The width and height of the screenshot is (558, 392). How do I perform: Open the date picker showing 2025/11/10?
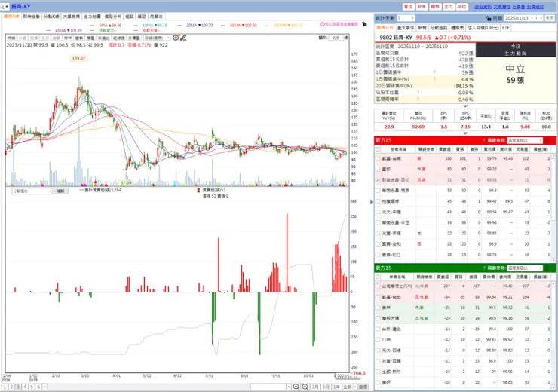click(x=523, y=18)
